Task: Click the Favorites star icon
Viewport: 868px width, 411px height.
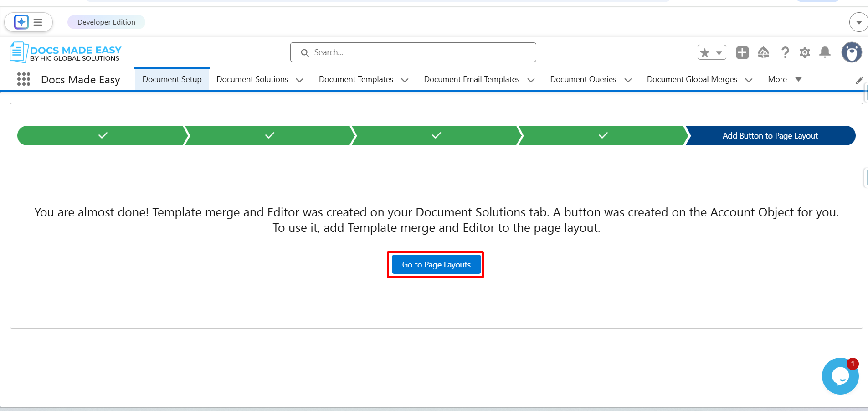Action: [x=705, y=53]
